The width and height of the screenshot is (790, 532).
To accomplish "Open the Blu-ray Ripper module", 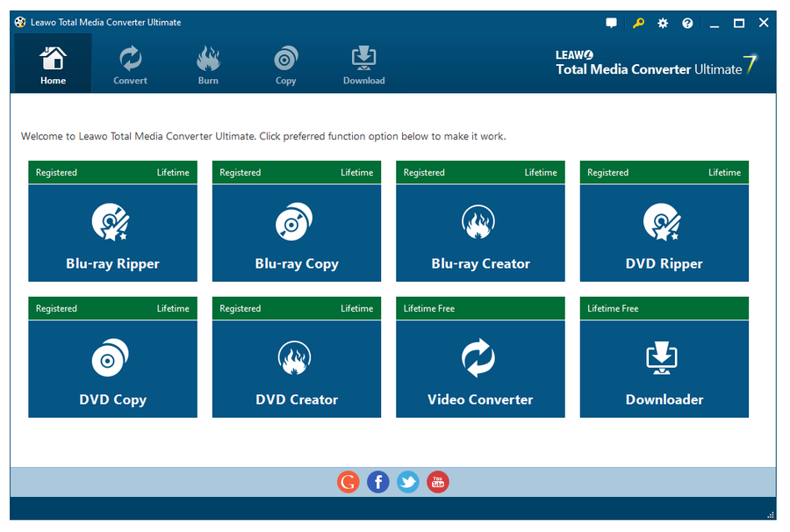I will click(112, 233).
